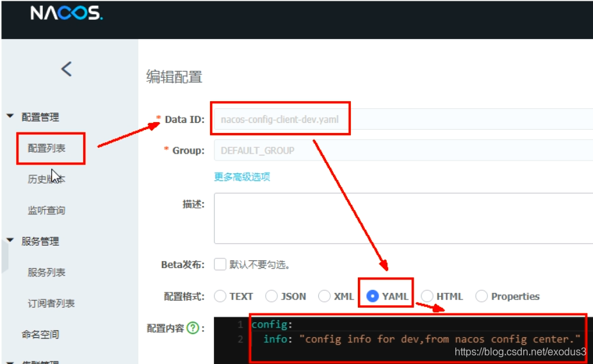The width and height of the screenshot is (593, 364).
Task: Select HTML config format
Action: [x=427, y=296]
